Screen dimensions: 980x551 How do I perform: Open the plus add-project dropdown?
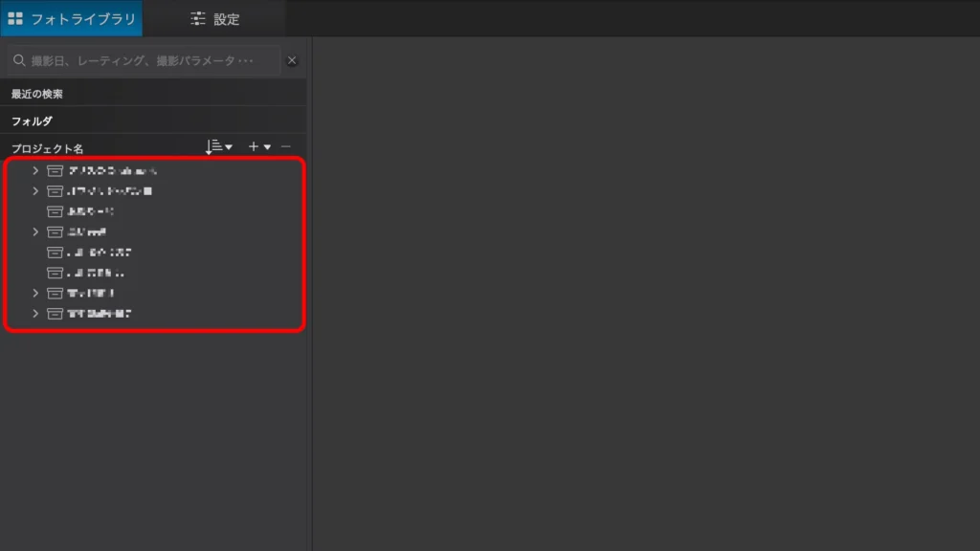pos(258,146)
